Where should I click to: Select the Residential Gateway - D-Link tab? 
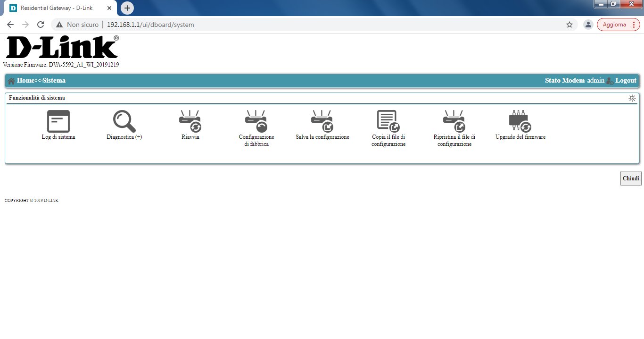[57, 8]
